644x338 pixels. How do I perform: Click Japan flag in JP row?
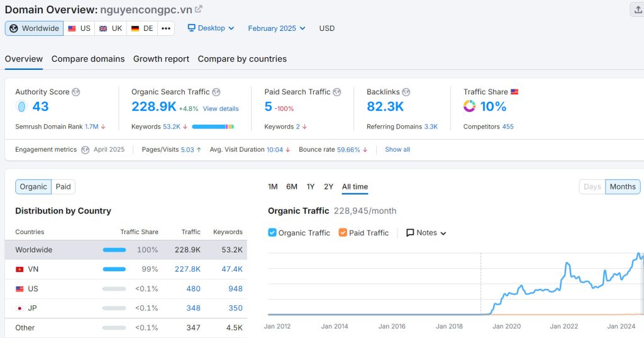pos(19,308)
